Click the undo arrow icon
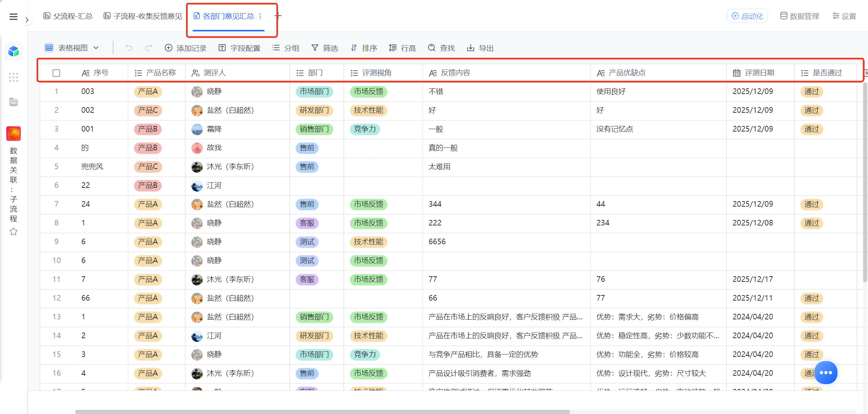Viewport: 868px width, 414px height. pyautogui.click(x=129, y=48)
